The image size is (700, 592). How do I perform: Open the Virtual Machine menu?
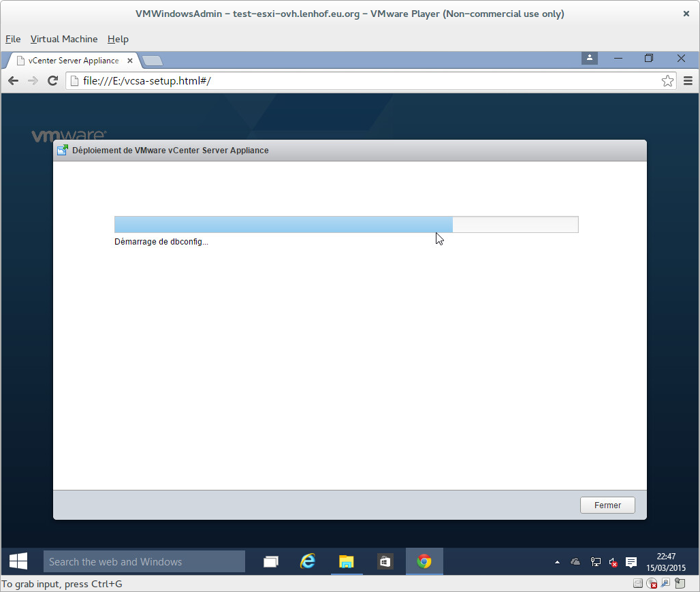64,40
